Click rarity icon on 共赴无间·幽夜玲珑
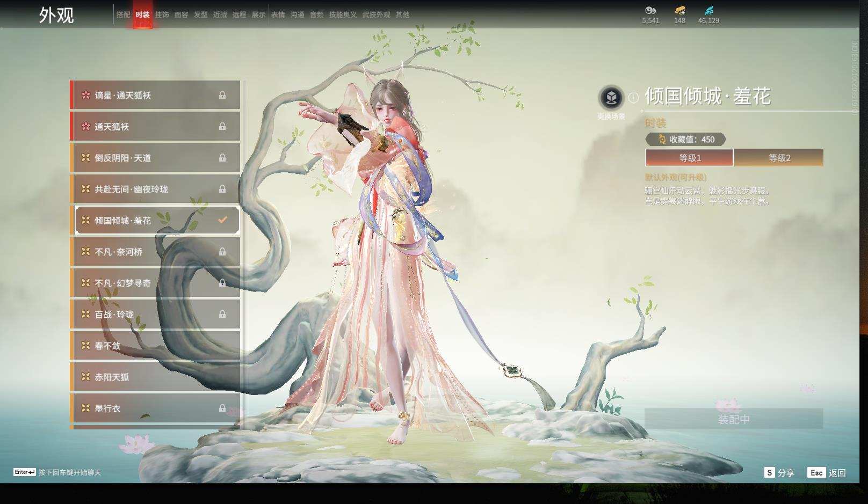Image resolution: width=868 pixels, height=504 pixels. coord(85,189)
